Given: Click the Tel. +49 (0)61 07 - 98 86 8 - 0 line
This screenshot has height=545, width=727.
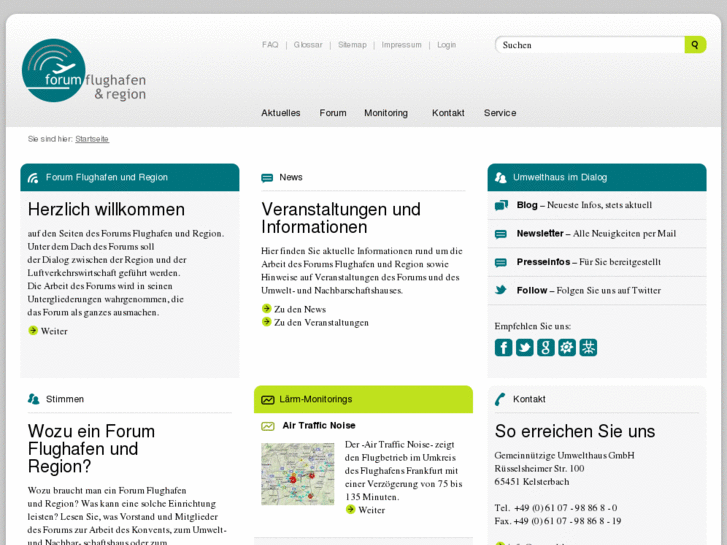Looking at the screenshot, I should click(556, 508).
